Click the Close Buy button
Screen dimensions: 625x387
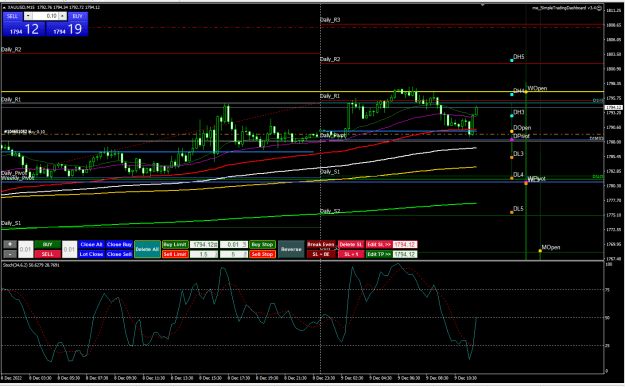[119, 244]
